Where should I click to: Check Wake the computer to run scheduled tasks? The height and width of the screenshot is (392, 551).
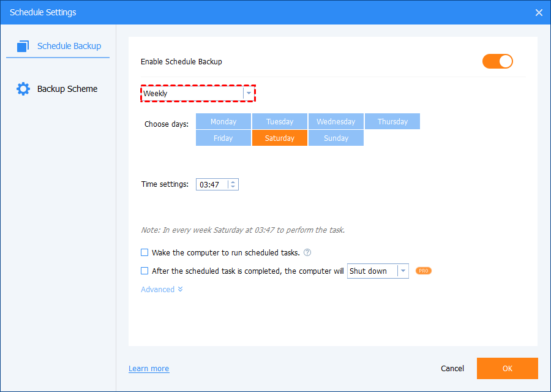(x=144, y=252)
